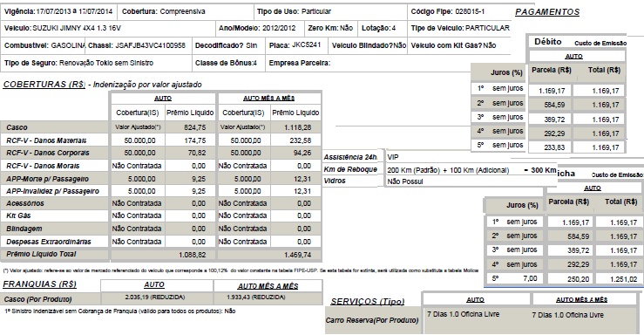Select the RCF-V - Danos Corporais row label

pos(48,153)
